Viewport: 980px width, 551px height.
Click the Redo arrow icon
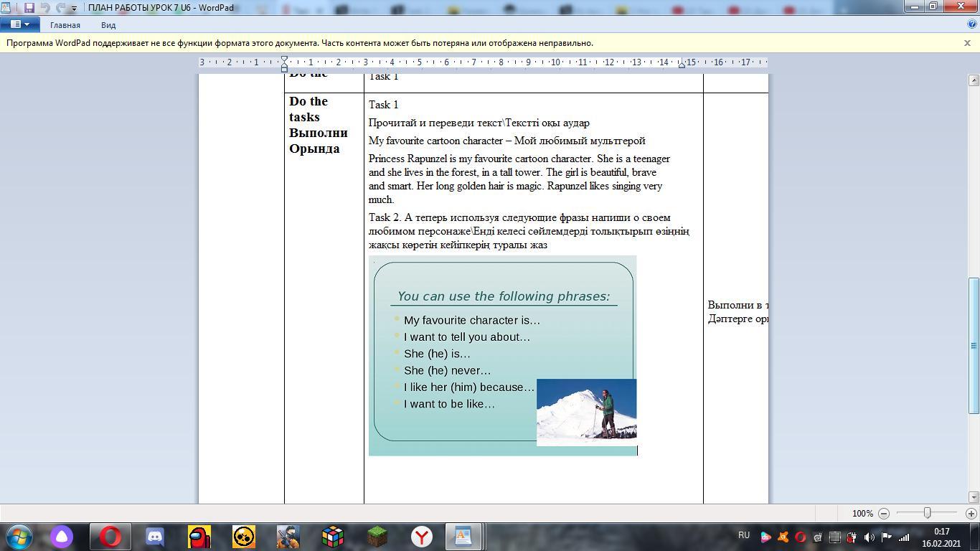click(x=61, y=7)
